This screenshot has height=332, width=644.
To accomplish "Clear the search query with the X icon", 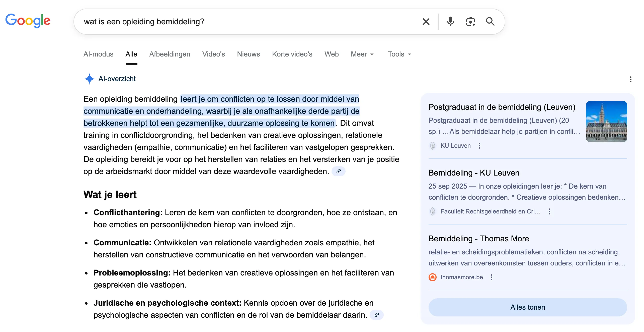I will [x=426, y=21].
